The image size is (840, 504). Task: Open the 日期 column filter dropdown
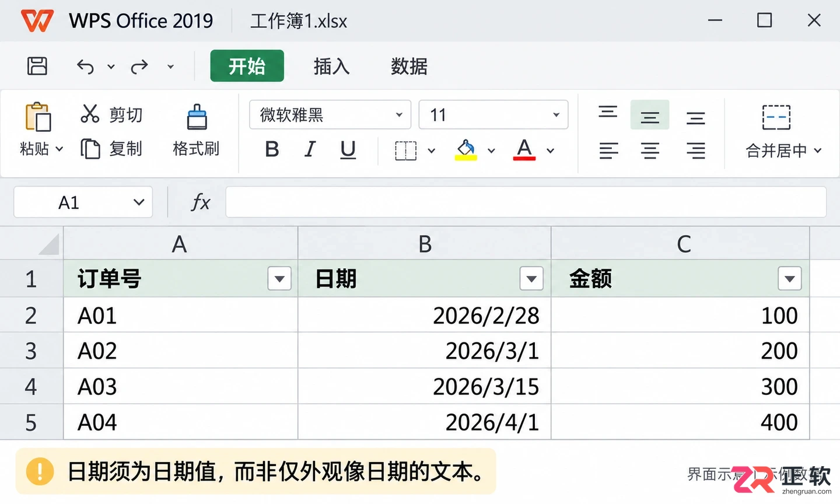531,279
